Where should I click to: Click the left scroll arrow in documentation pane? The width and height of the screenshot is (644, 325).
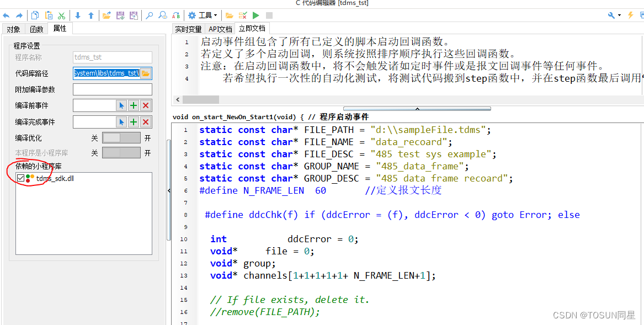pyautogui.click(x=178, y=99)
